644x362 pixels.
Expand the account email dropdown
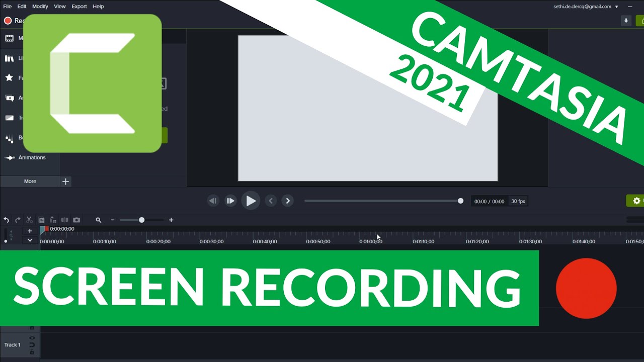(616, 7)
